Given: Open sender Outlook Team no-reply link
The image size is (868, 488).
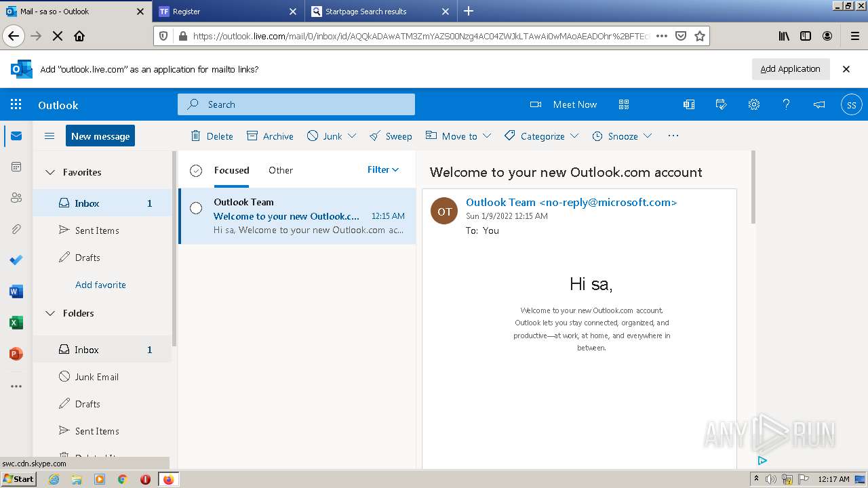Looking at the screenshot, I should coord(571,202).
